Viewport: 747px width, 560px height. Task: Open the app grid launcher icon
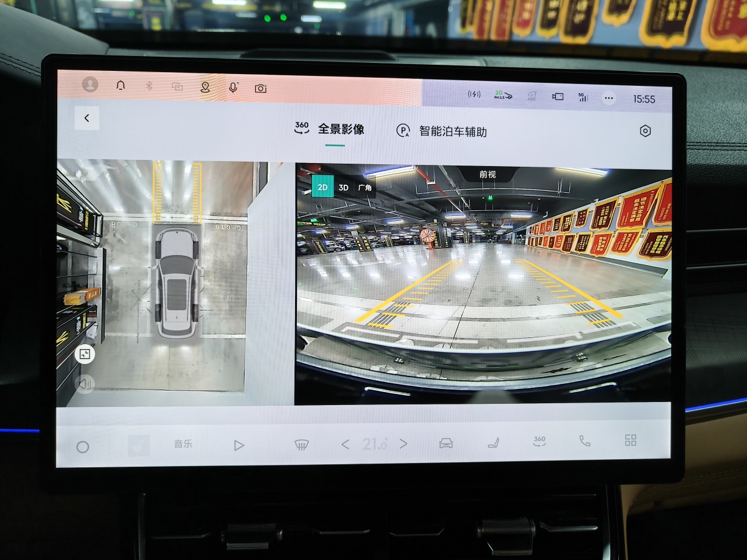coord(631,441)
